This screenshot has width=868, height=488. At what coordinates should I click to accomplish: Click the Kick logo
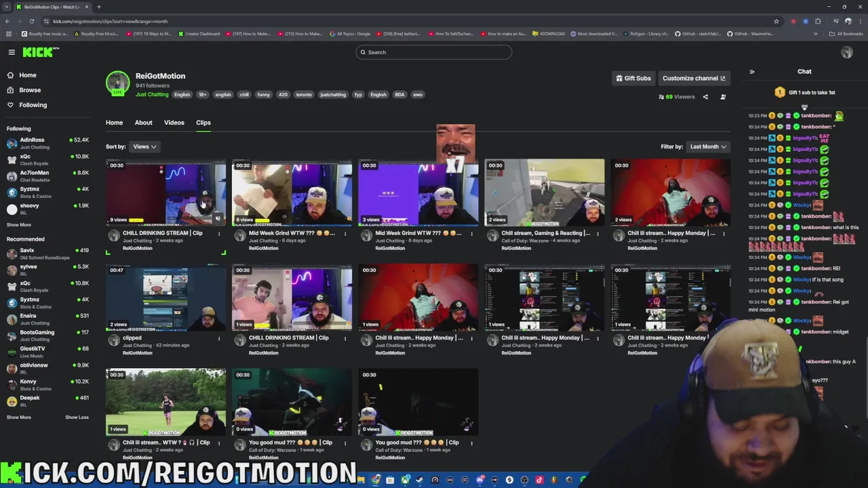tap(41, 52)
